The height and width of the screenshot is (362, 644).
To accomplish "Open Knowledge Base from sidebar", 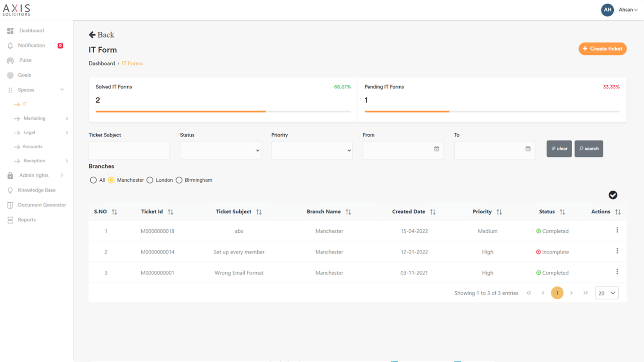I will (37, 190).
